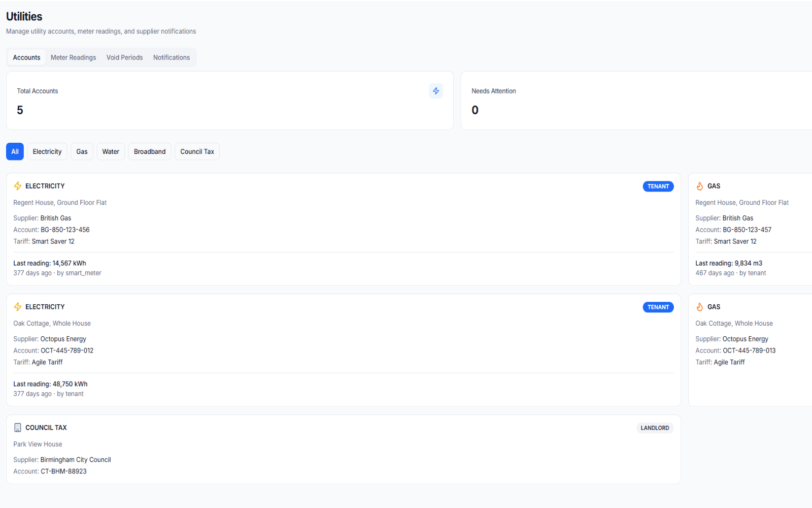
Task: Open the Oak Cottage electricity account card
Action: pyautogui.click(x=343, y=351)
